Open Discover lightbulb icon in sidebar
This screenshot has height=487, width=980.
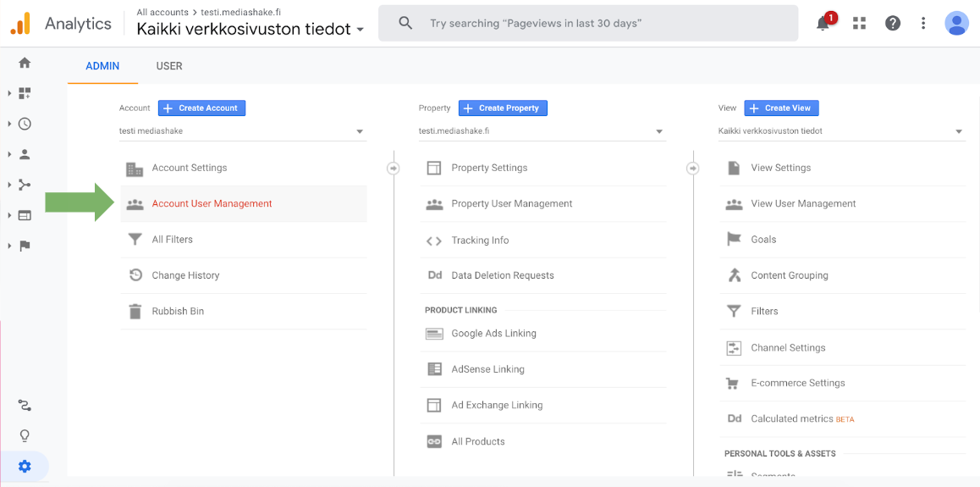click(25, 435)
